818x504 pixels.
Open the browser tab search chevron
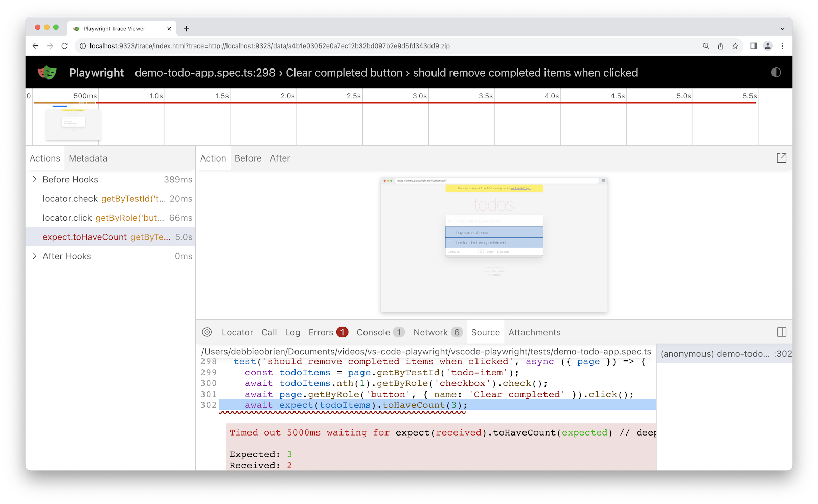click(781, 28)
